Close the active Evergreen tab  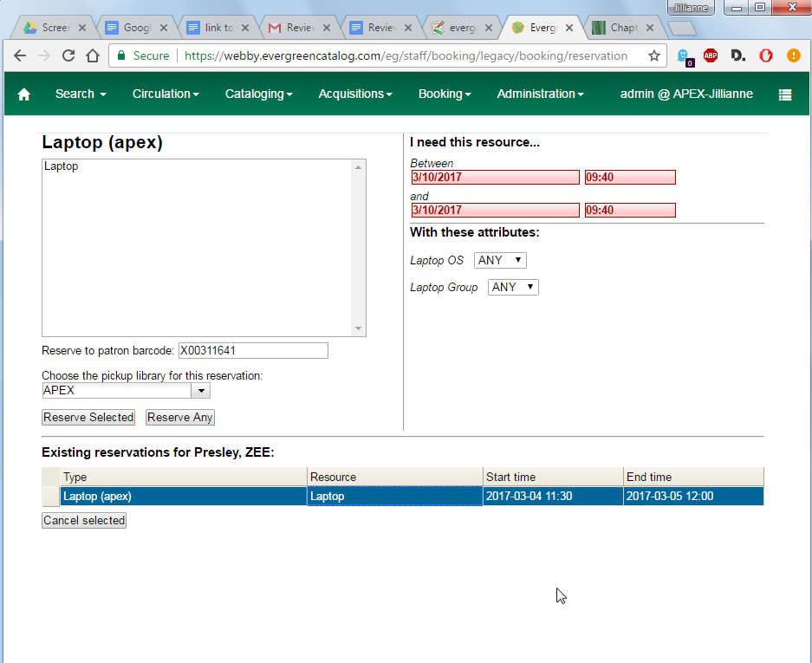pyautogui.click(x=569, y=28)
